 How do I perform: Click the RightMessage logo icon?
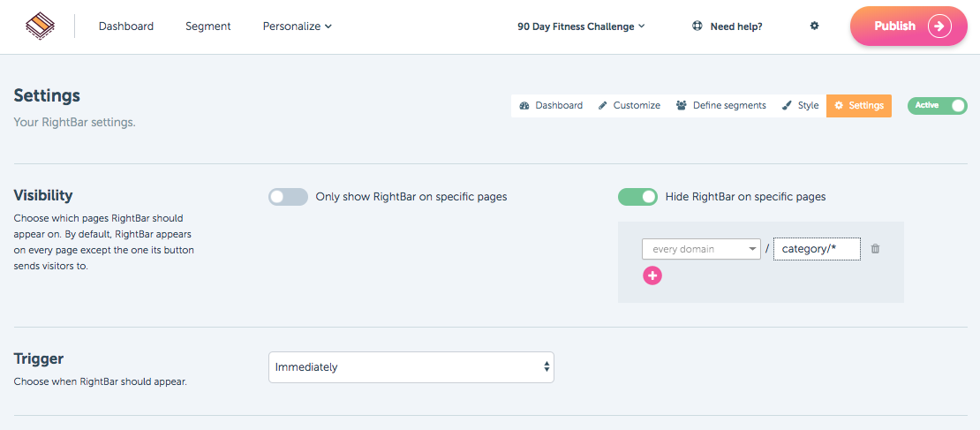41,26
